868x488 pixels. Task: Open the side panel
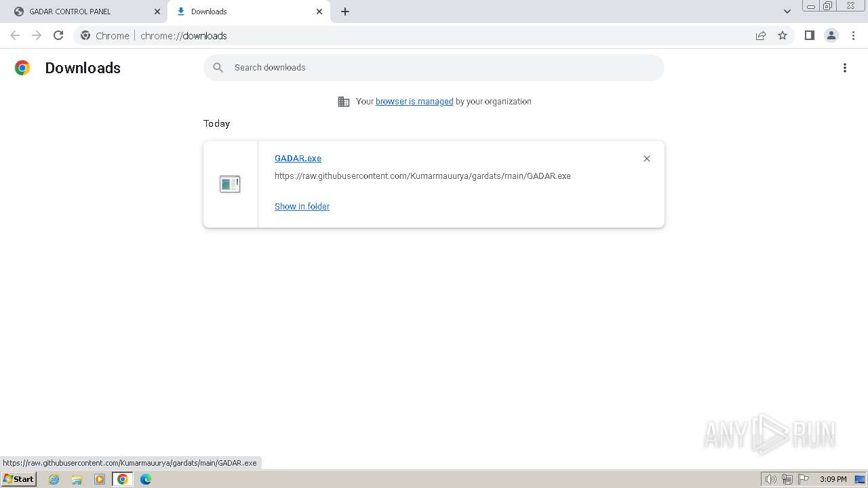[810, 35]
